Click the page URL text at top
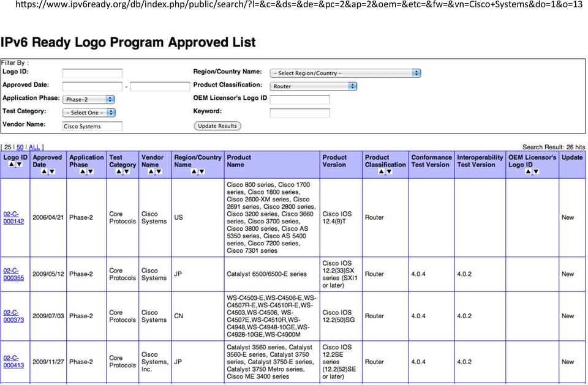Viewport: 588px width, 385px height. pyautogui.click(x=299, y=5)
